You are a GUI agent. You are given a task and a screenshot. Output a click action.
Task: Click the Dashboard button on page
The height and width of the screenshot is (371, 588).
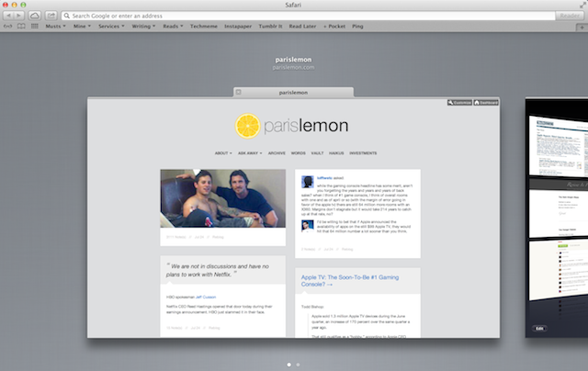486,103
